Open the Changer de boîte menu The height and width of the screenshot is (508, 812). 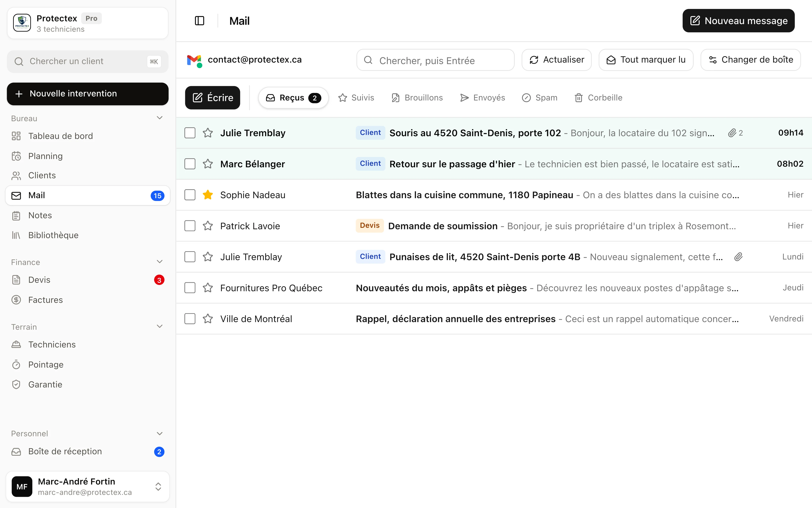[x=750, y=60]
